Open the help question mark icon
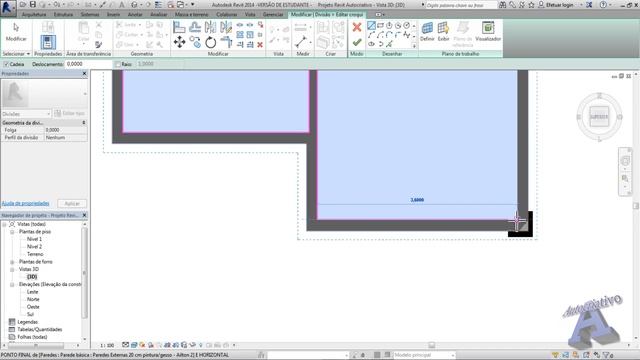The height and width of the screenshot is (360, 640). (603, 5)
